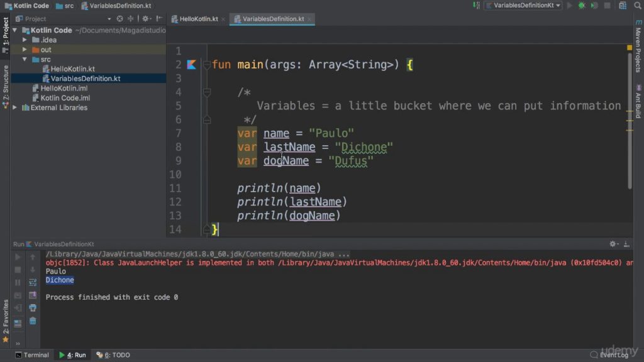Image resolution: width=644 pixels, height=362 pixels.
Task: Hide the Project panel with hide icon
Action: tap(159, 18)
